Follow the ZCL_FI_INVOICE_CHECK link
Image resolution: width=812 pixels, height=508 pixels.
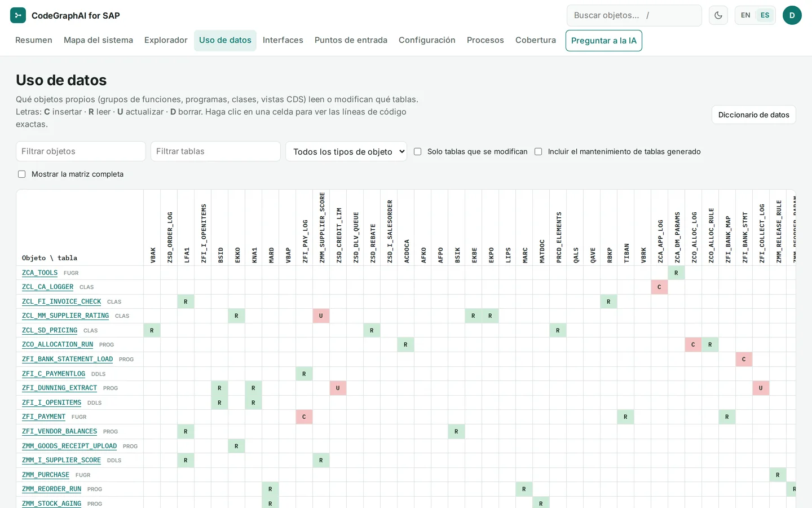[x=61, y=301]
